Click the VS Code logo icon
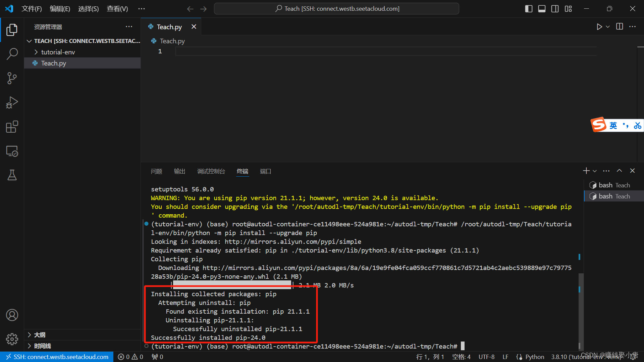644x362 pixels. click(9, 9)
